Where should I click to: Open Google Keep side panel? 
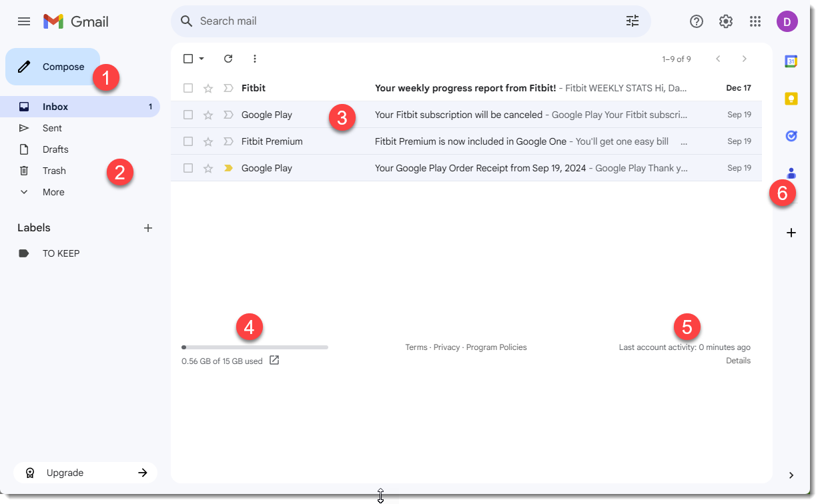(791, 99)
